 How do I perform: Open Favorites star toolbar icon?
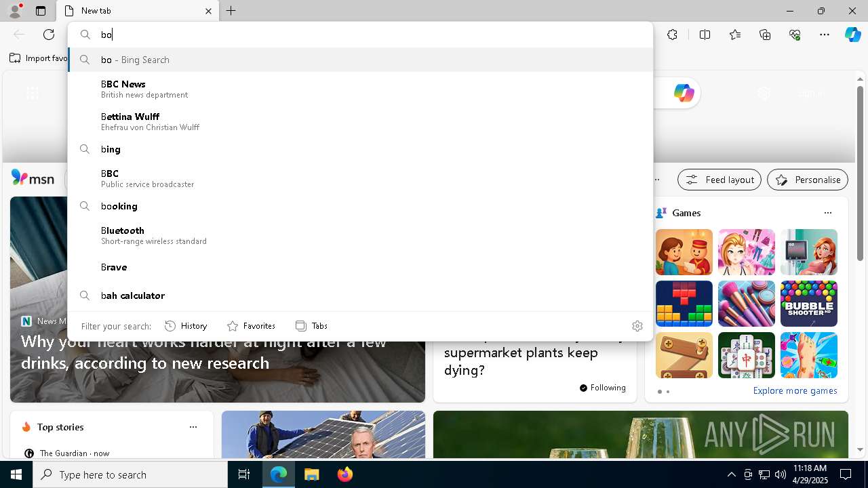735,35
